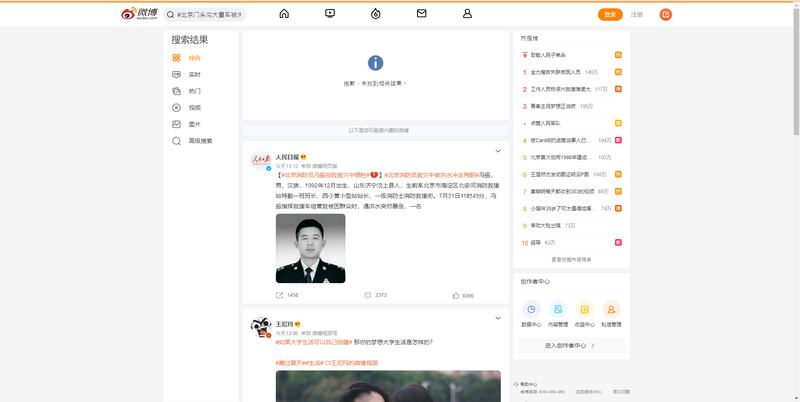The image size is (800, 402).
Task: Click 进入创作者中心 link
Action: click(570, 345)
